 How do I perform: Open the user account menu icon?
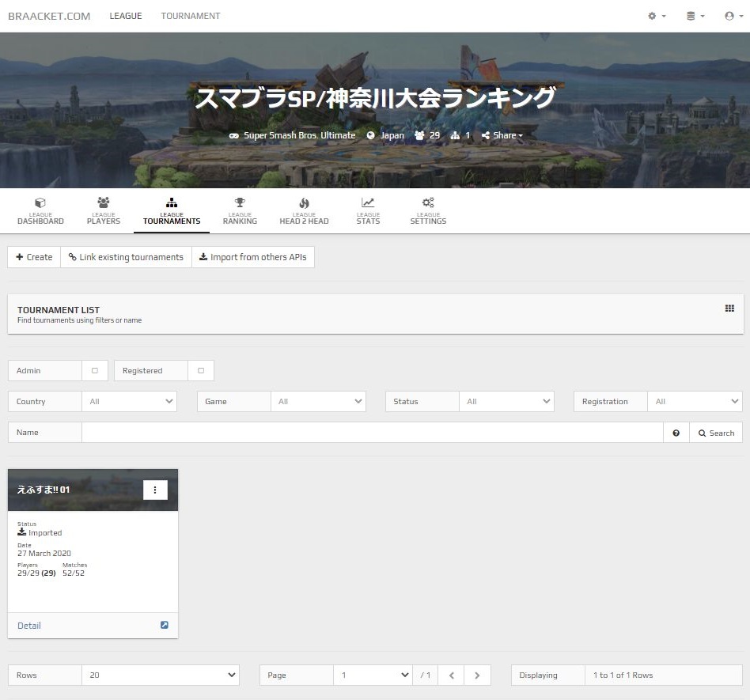[733, 17]
